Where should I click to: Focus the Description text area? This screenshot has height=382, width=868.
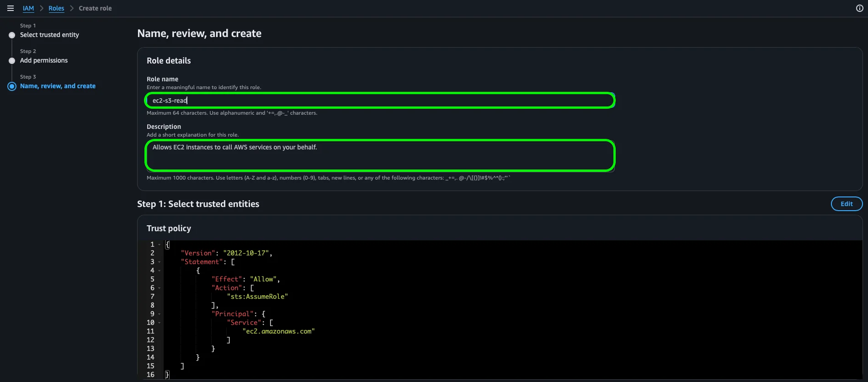380,156
